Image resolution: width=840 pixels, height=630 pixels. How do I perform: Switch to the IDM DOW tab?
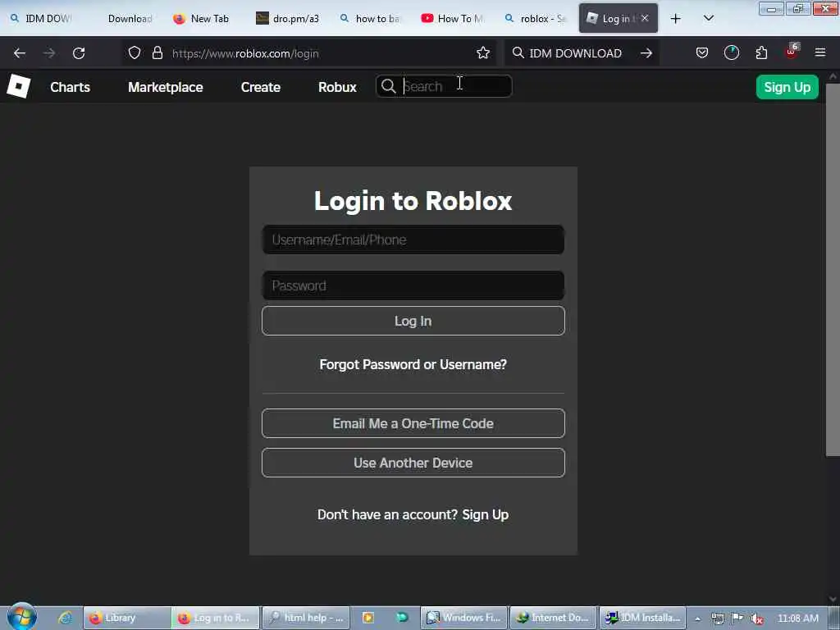click(42, 19)
